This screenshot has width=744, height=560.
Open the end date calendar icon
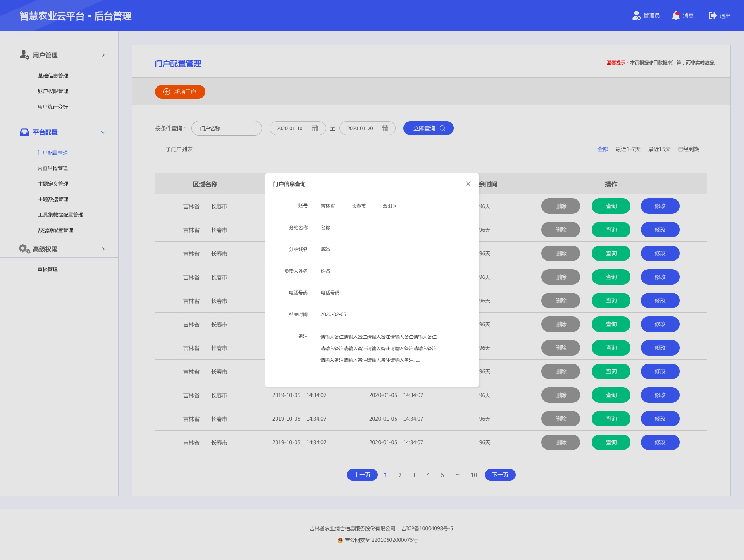385,128
